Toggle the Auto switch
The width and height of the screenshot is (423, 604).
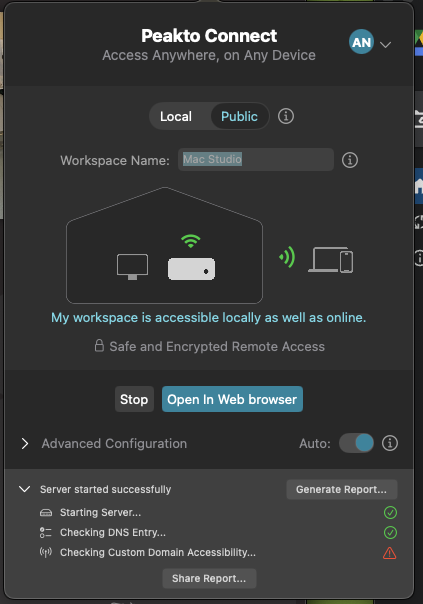point(356,443)
